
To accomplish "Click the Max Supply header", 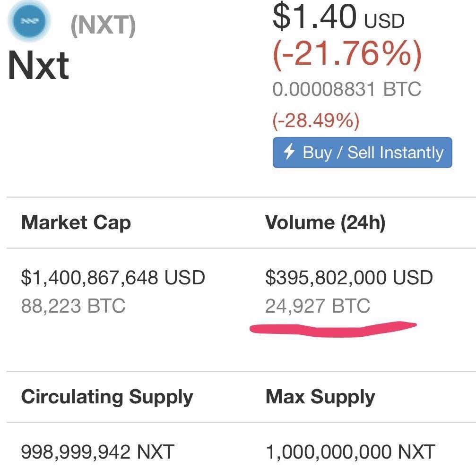I will pyautogui.click(x=320, y=397).
